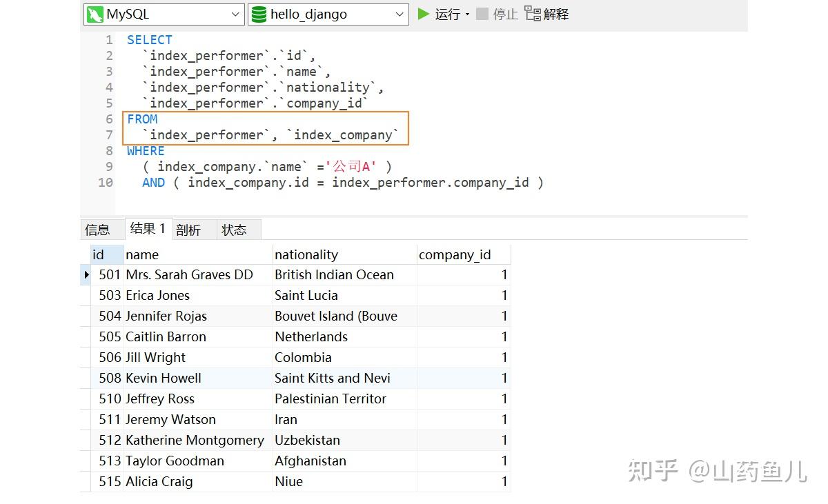
Task: Select the row for Kevin Howell
Action: pos(164,378)
